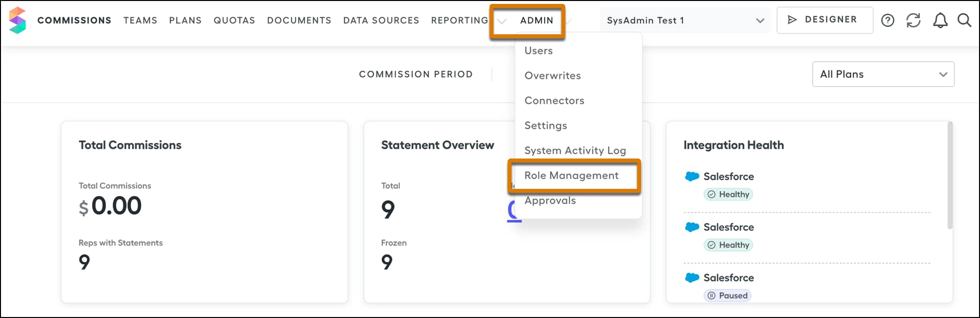
Task: Select Users from the Admin menu
Action: (x=538, y=50)
